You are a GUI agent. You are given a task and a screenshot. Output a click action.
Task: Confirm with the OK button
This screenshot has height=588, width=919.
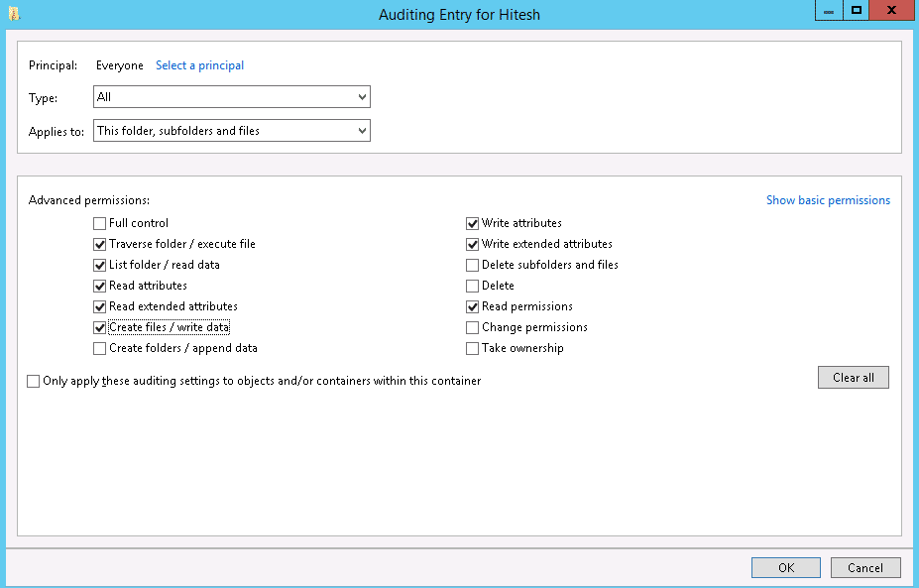[x=786, y=567]
